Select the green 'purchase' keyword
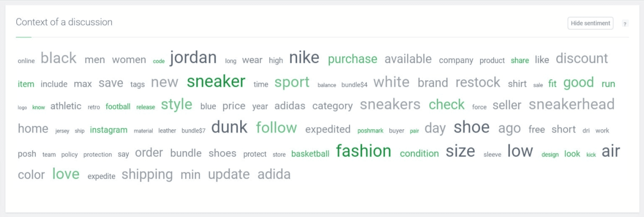The image size is (644, 217). coord(352,59)
